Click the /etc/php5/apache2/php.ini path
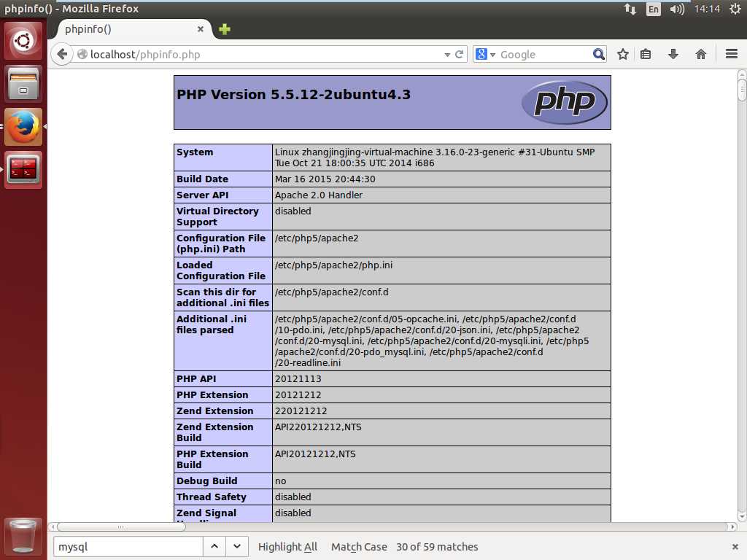 coord(333,265)
